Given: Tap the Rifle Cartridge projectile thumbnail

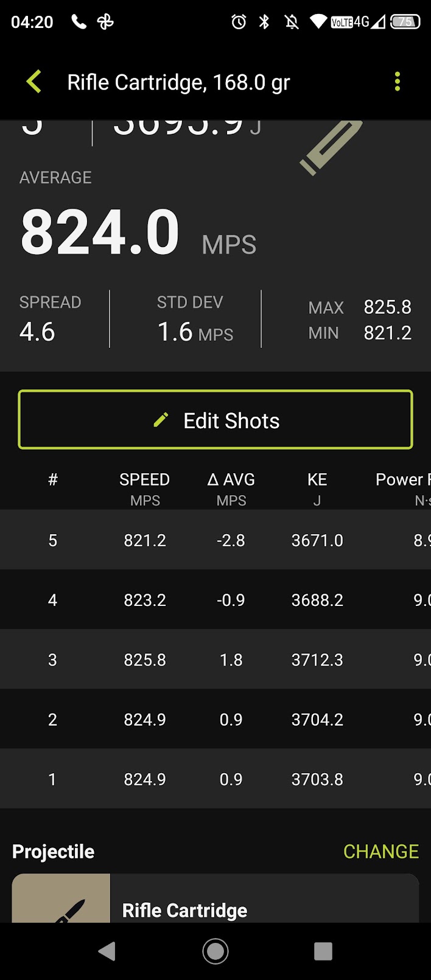Looking at the screenshot, I should pyautogui.click(x=61, y=898).
